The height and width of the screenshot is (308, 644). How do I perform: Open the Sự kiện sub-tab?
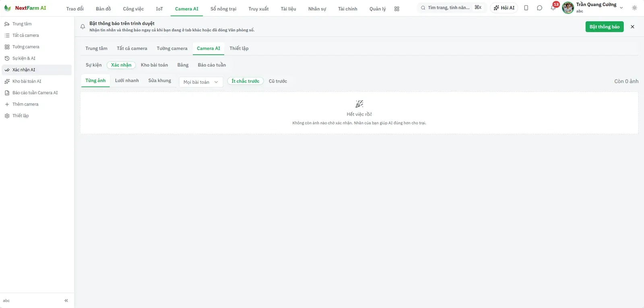pyautogui.click(x=94, y=65)
